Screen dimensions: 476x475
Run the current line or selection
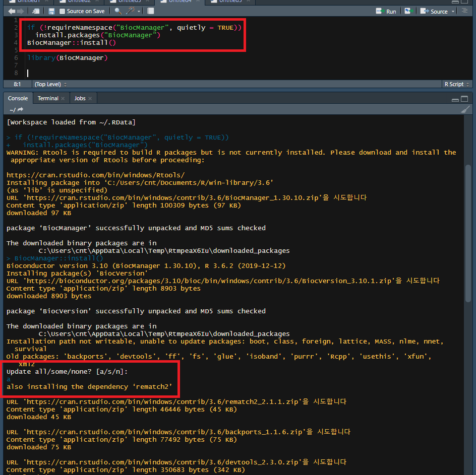[x=386, y=11]
